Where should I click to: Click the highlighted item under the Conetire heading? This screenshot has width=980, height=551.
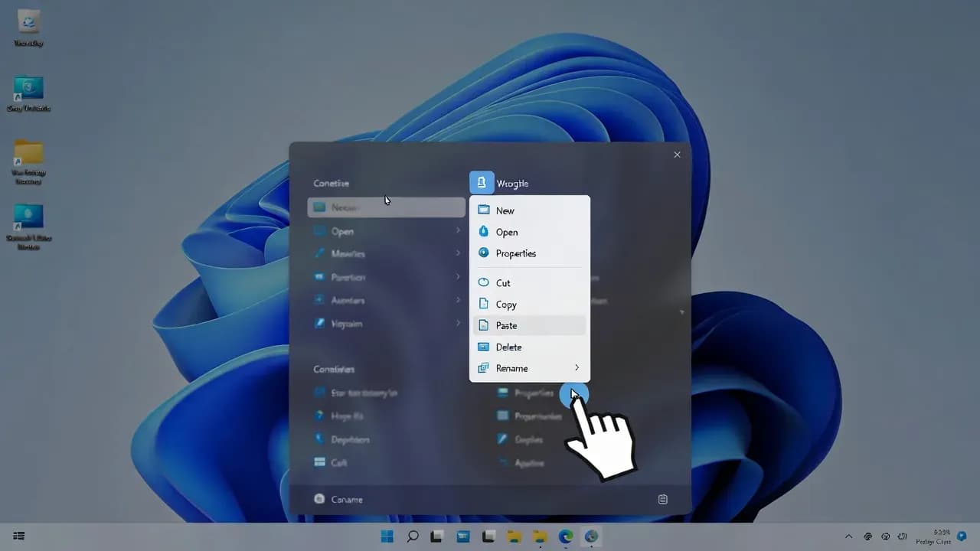click(x=386, y=207)
